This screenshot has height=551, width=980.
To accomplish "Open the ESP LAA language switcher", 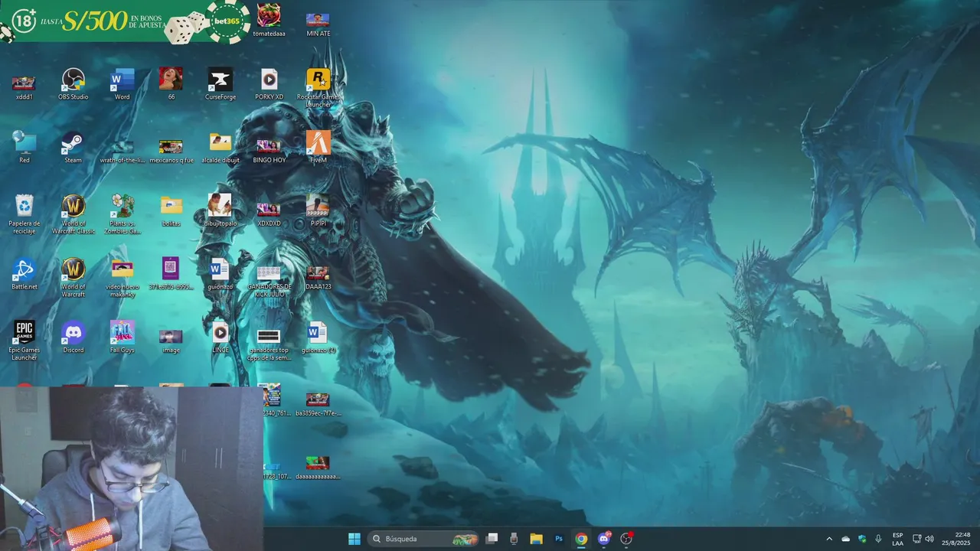I will pos(897,539).
